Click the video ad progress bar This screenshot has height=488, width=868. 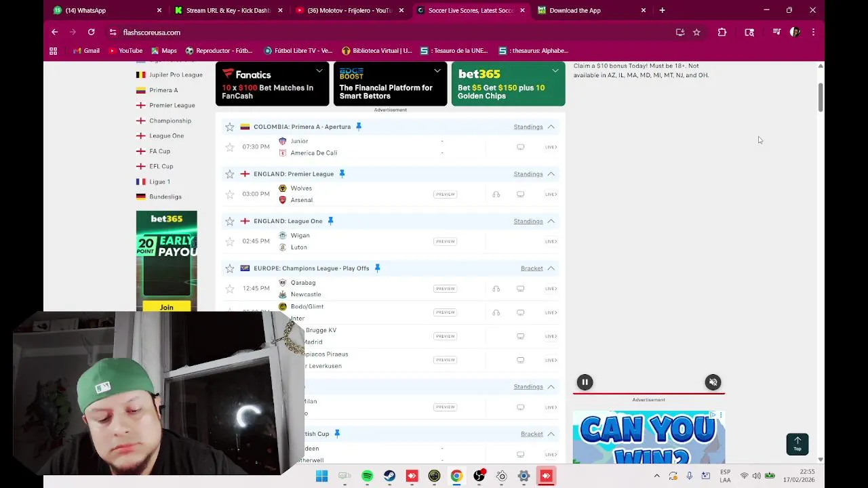(649, 392)
